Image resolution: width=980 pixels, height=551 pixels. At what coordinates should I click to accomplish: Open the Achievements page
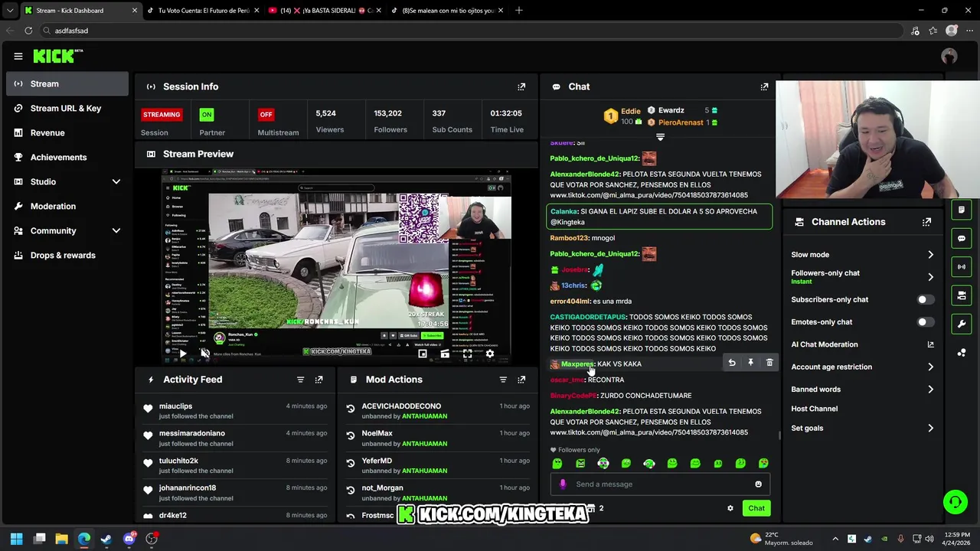click(67, 157)
